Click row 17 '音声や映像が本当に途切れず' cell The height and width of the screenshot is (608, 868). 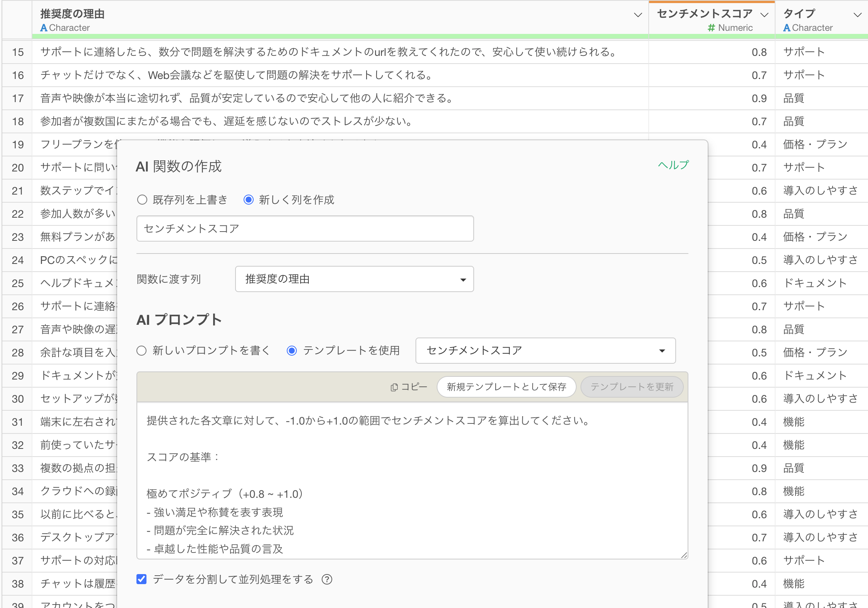(340, 98)
